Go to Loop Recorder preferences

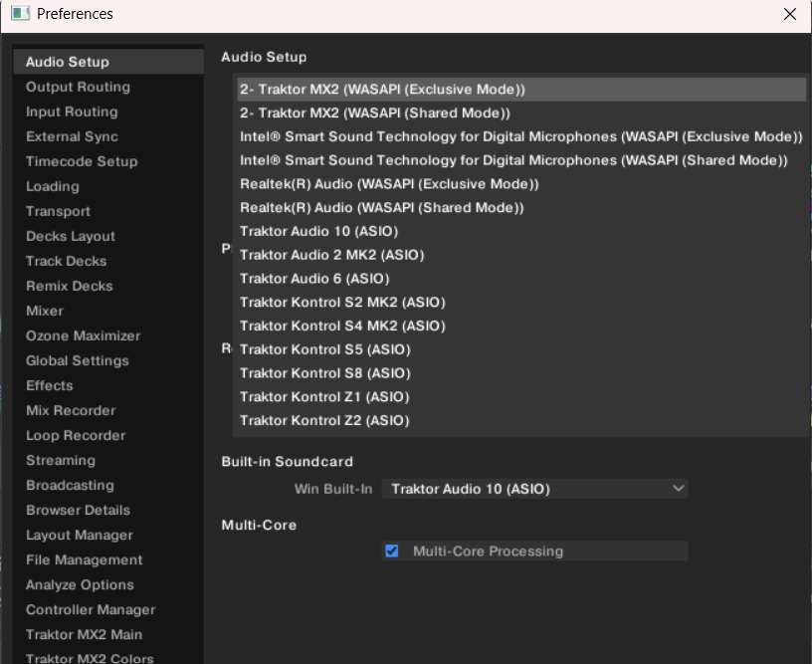[x=108, y=435]
